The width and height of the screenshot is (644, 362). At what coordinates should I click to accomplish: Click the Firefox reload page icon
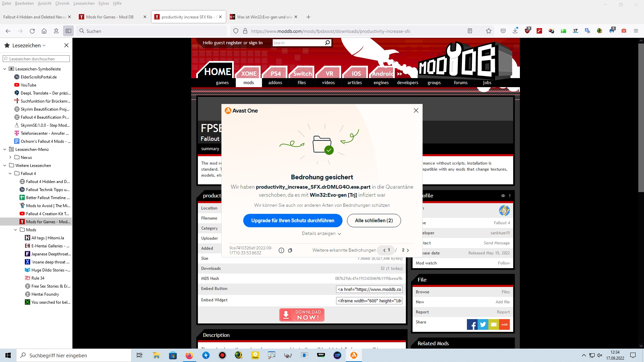point(32,31)
